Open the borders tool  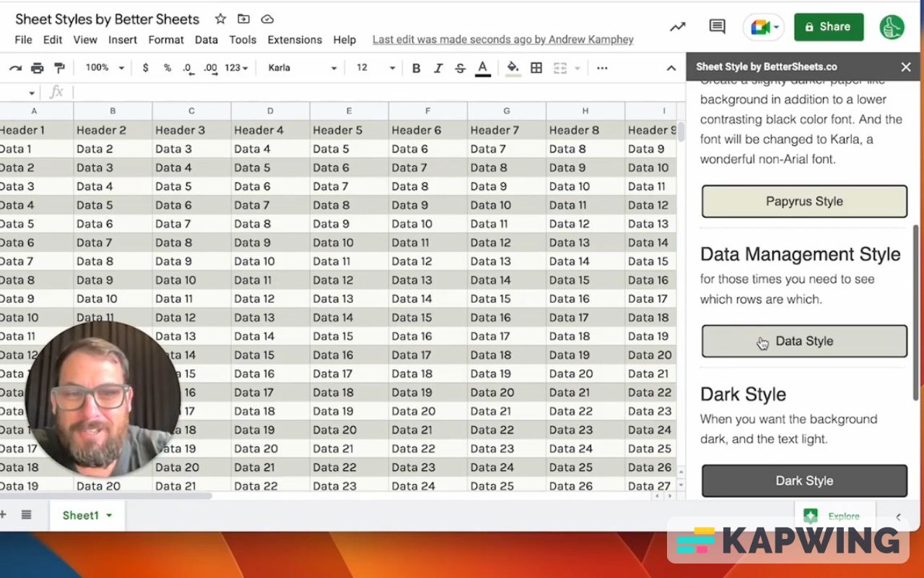click(536, 68)
